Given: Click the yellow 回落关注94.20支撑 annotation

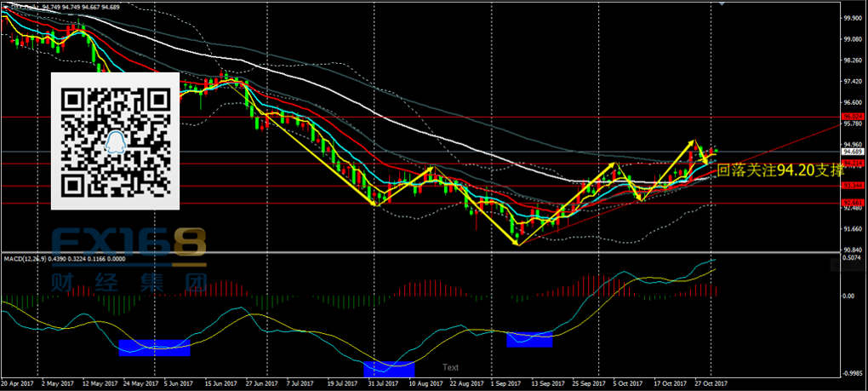Looking at the screenshot, I should pyautogui.click(x=773, y=170).
